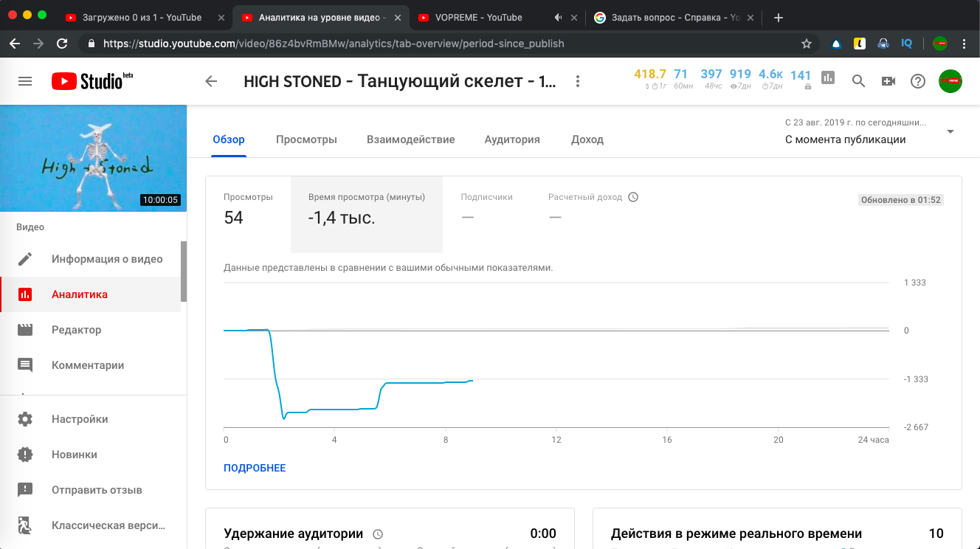980x549 pixels.
Task: Click the 397 48чс stat in header
Action: tap(711, 79)
